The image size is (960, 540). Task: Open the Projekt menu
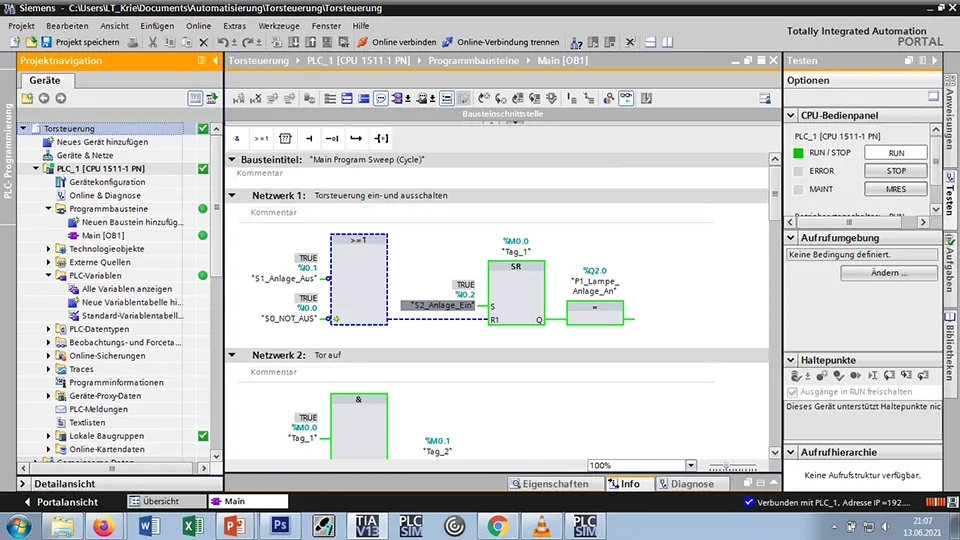21,26
